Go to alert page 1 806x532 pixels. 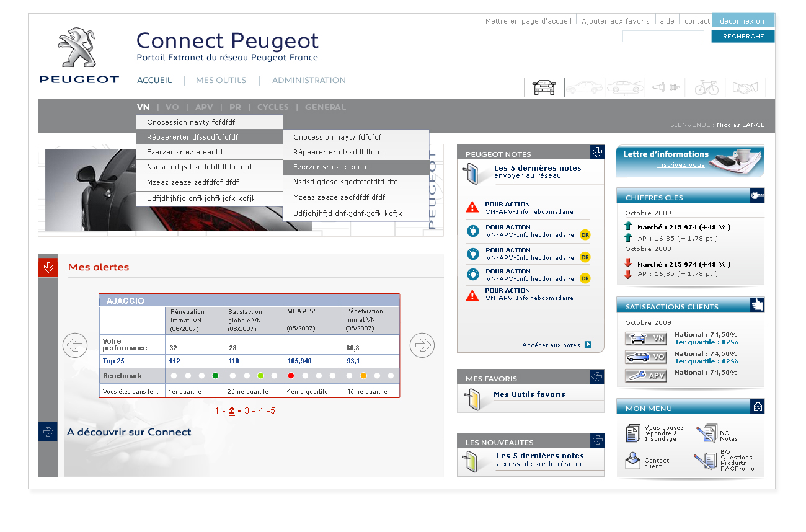pos(218,410)
